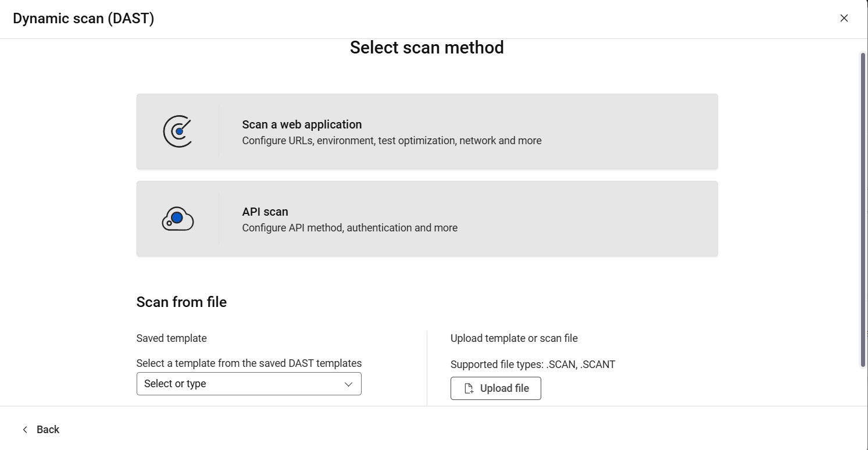Click the "Scan from file" heading
The width and height of the screenshot is (868, 450).
point(181,302)
